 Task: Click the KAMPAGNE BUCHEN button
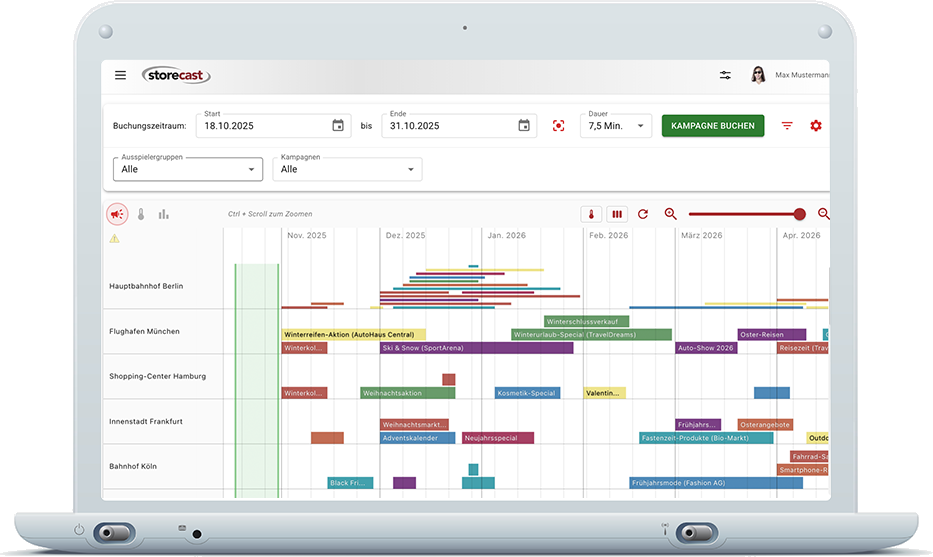(713, 126)
